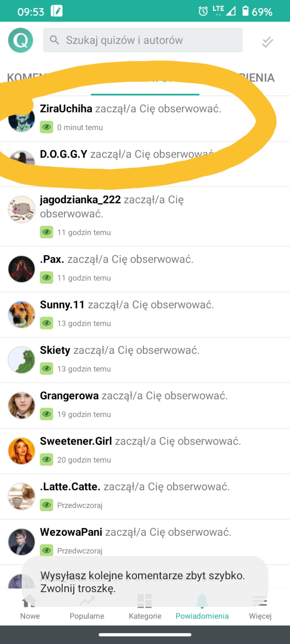Open the alarm clock status bar icon
Image resolution: width=290 pixels, height=644 pixels.
203,11
